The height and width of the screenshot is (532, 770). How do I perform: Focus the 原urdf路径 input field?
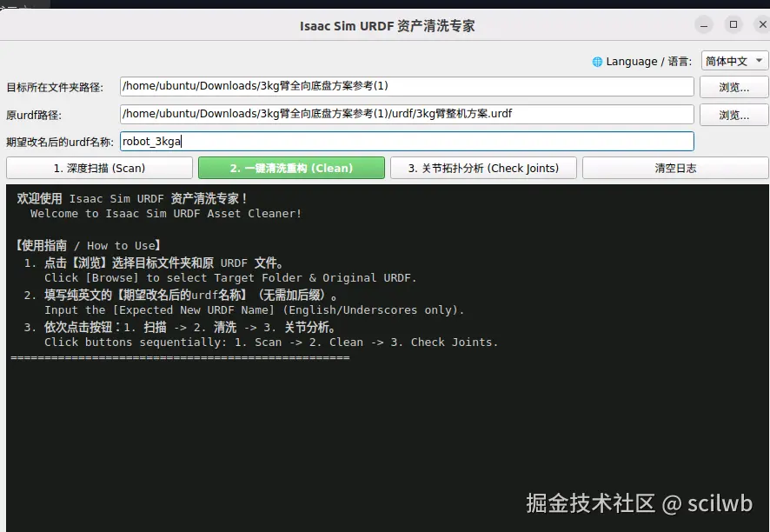pyautogui.click(x=407, y=114)
